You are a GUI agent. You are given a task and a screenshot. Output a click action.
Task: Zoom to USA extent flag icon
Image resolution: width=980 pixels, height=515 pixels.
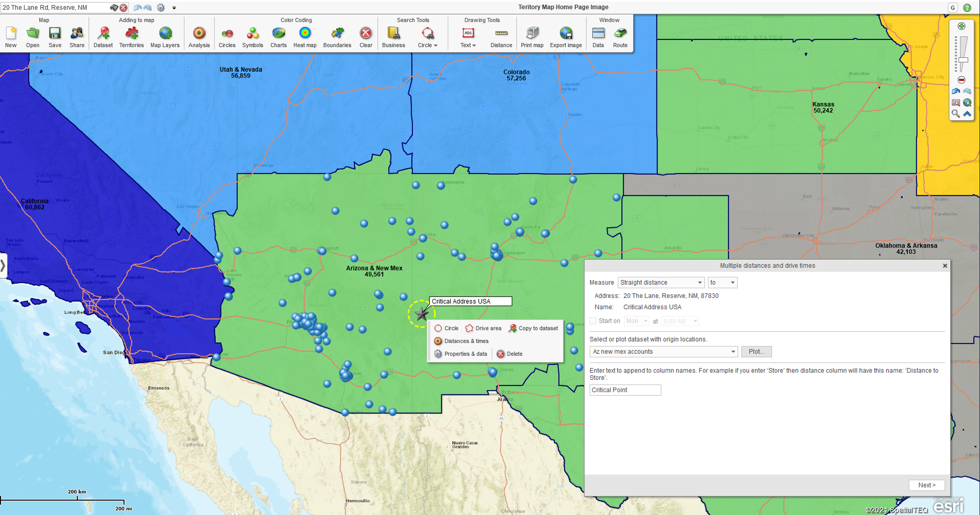(956, 103)
